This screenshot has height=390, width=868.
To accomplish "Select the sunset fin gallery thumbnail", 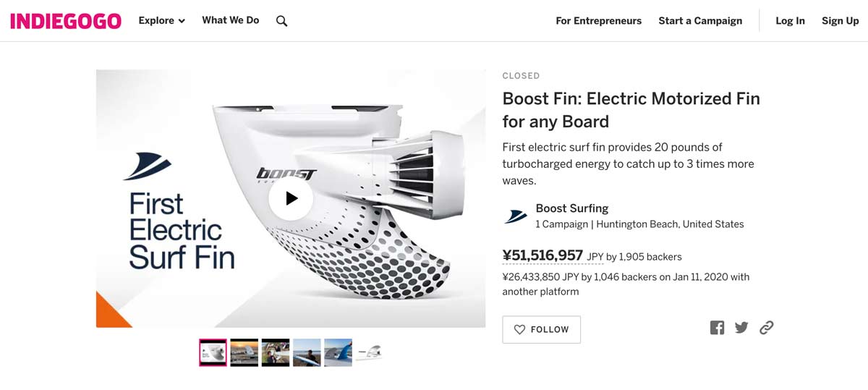I will coord(244,352).
